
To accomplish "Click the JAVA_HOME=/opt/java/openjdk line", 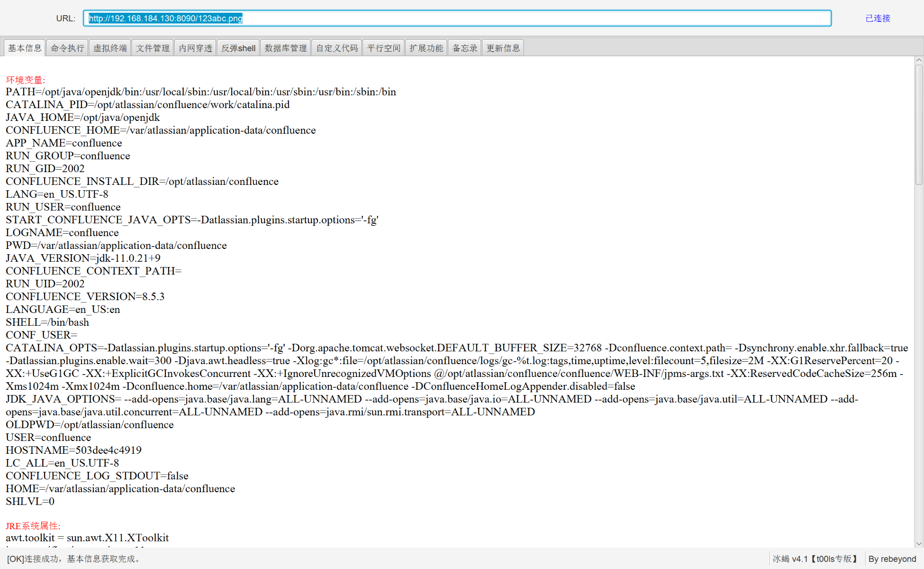I will 83,117.
